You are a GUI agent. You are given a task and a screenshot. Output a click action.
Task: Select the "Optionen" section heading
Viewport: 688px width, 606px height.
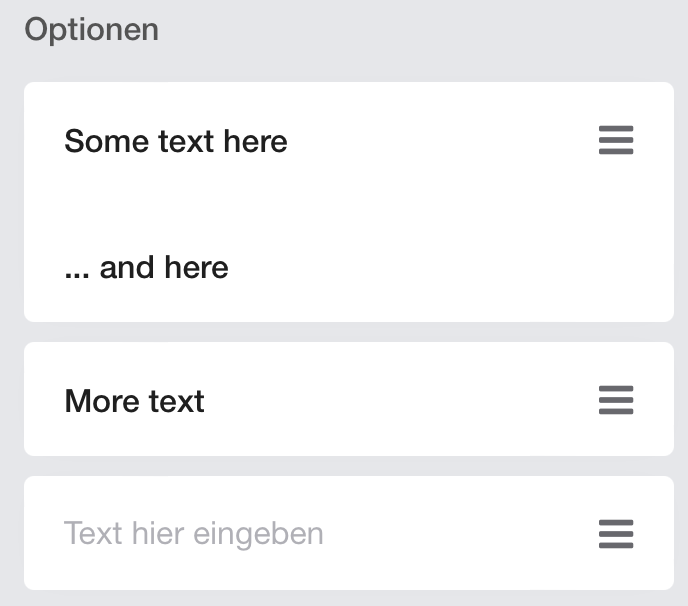91,30
